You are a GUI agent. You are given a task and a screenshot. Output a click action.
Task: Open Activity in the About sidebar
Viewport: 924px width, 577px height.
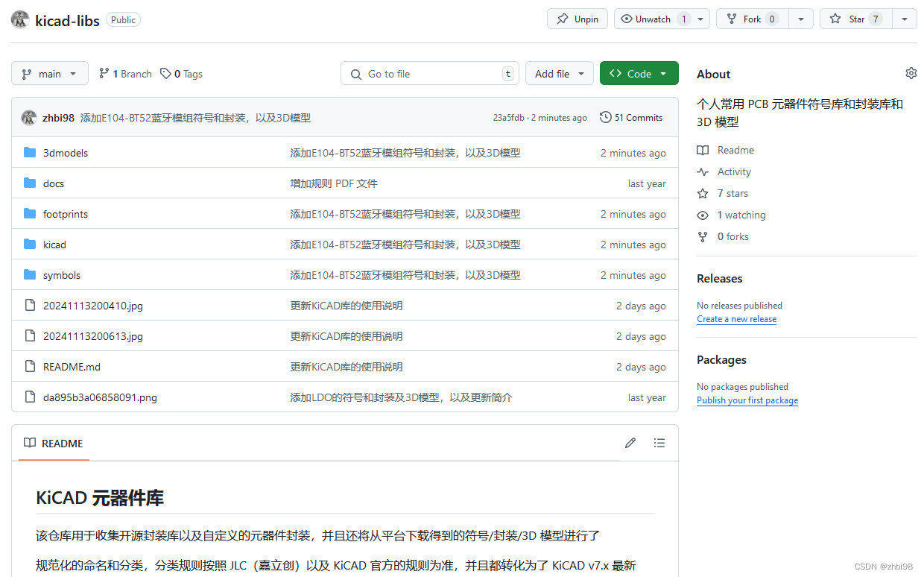tap(734, 171)
